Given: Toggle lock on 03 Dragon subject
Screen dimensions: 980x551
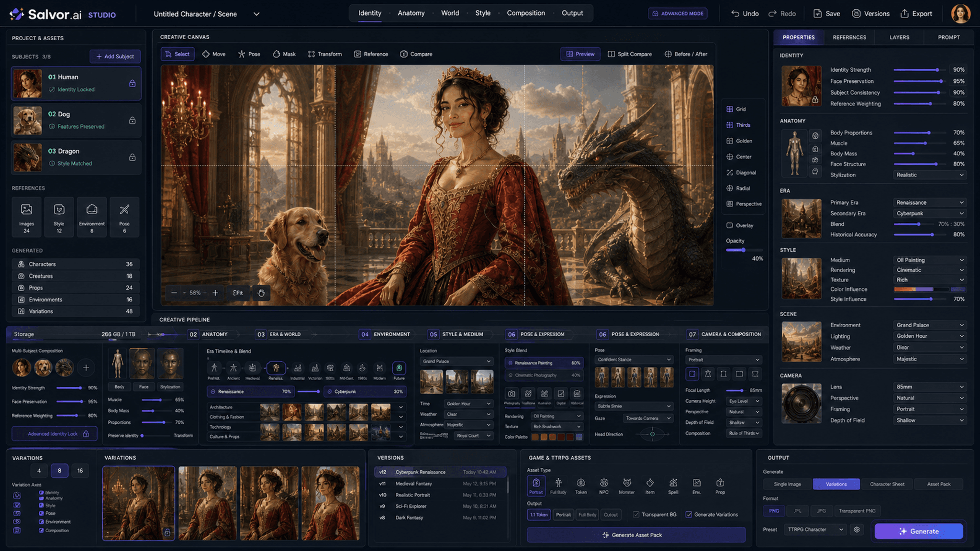Looking at the screenshot, I should [x=132, y=157].
